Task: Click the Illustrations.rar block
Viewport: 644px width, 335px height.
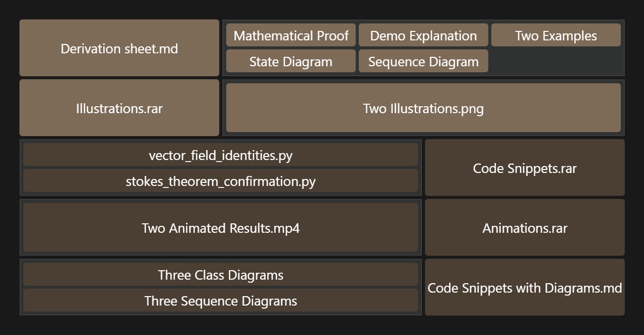Action: click(x=119, y=108)
